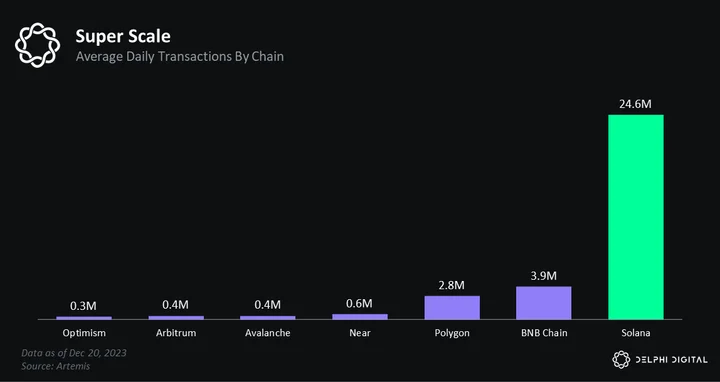Click the Average Daily Transactions By Chain subtitle
The image size is (720, 382).
(180, 56)
